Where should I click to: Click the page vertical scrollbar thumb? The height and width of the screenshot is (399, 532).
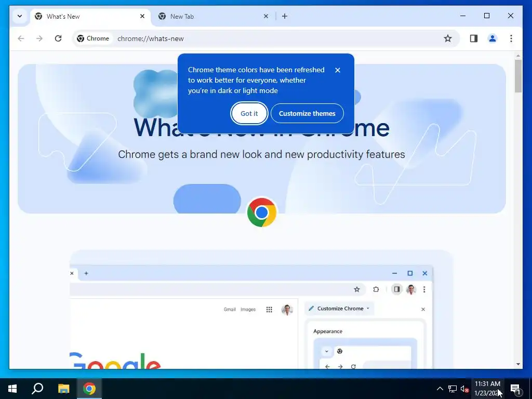518,76
